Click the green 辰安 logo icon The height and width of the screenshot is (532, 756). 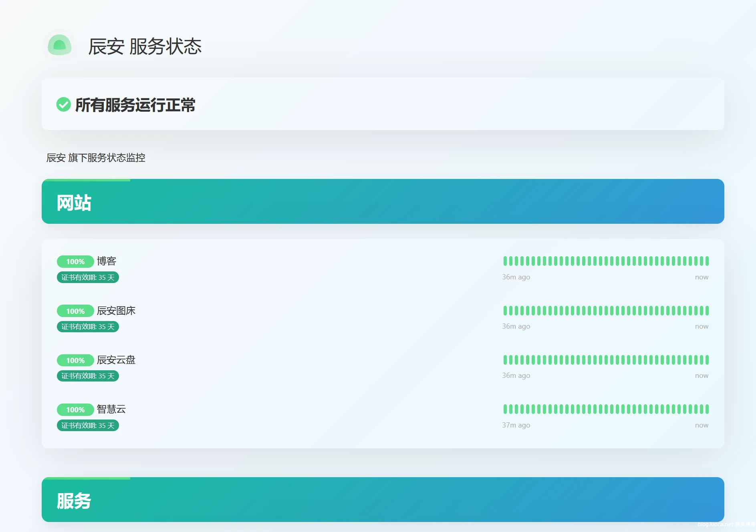60,45
